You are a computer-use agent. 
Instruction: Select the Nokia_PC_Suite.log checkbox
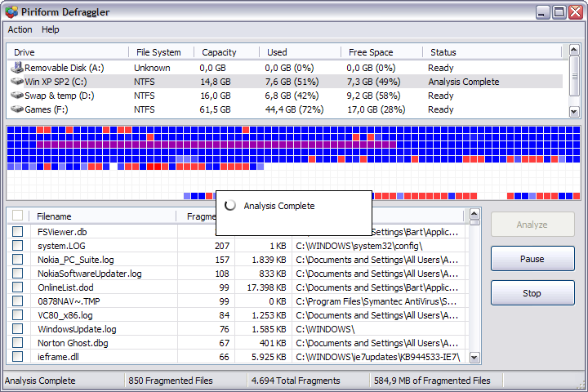[x=18, y=259]
